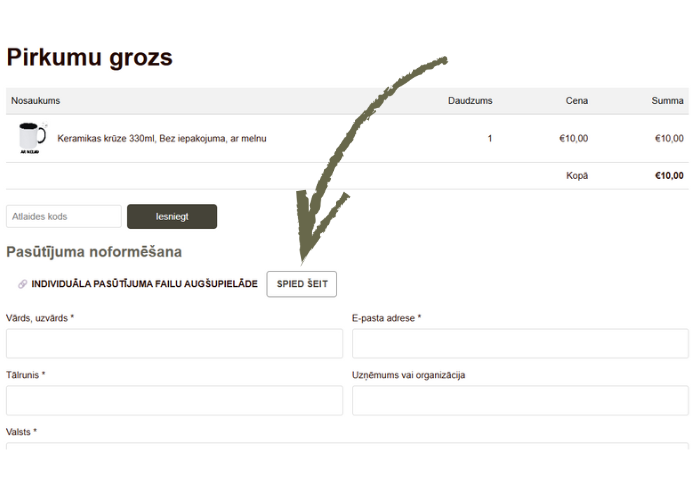Image resolution: width=699 pixels, height=496 pixels.
Task: Click the Nosaukums column header
Action: tap(36, 101)
